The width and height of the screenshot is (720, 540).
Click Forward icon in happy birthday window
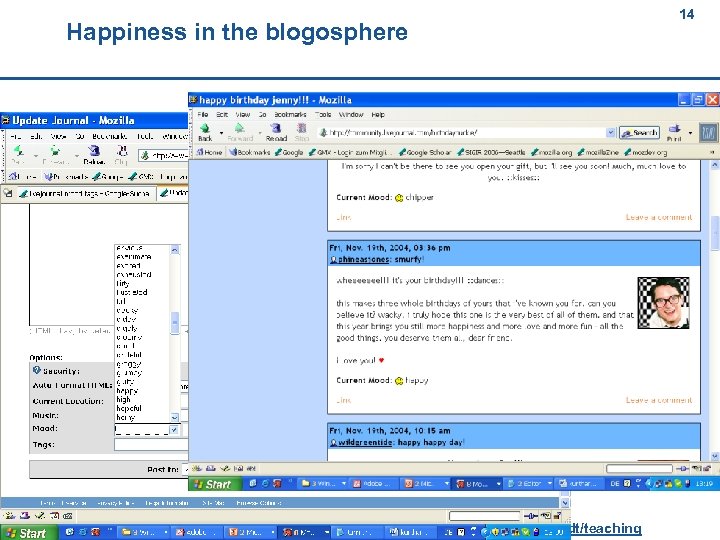[239, 129]
